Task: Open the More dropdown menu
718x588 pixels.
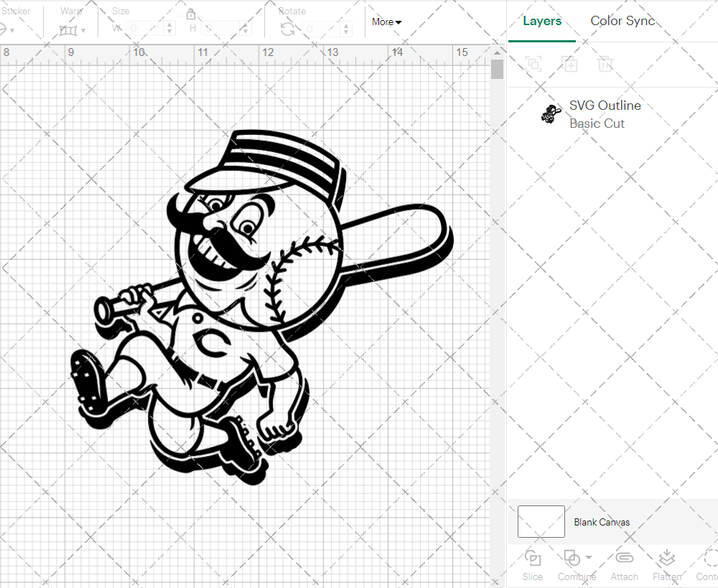Action: coord(386,22)
